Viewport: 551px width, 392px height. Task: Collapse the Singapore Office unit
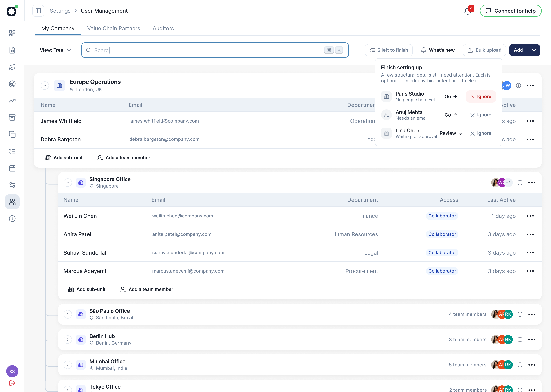(68, 183)
